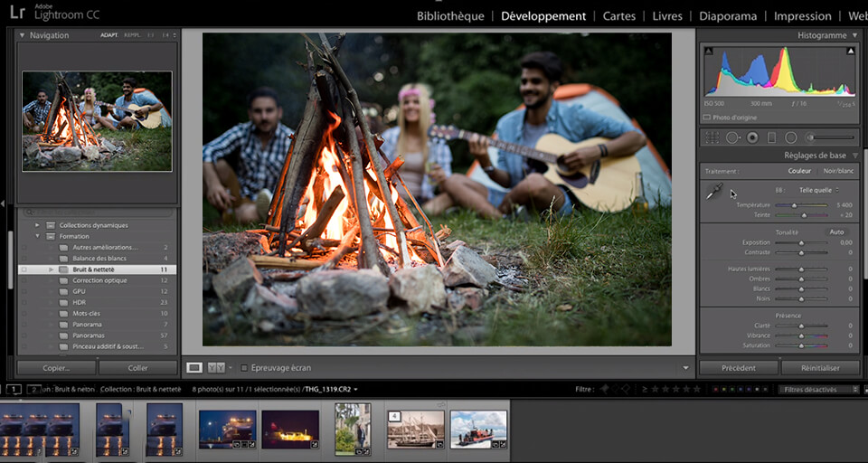Click secondary window display button 2

coord(34,390)
